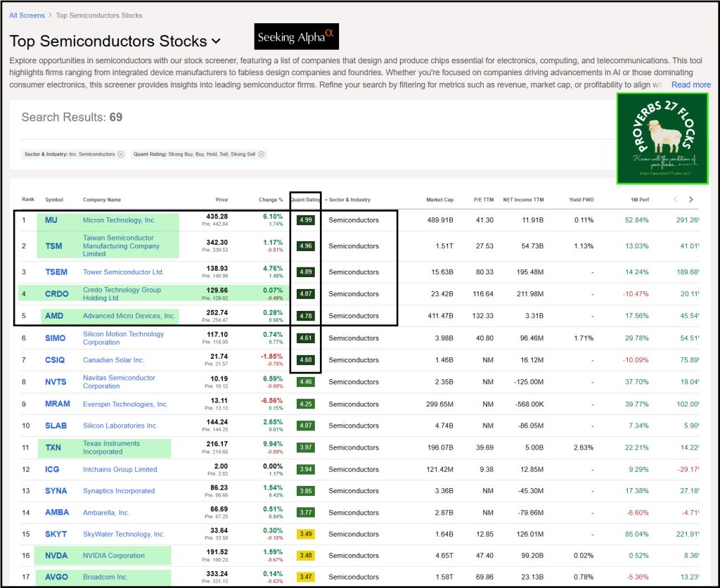Open the Broadcom Inc. company link
720x588 pixels.
pyautogui.click(x=105, y=577)
